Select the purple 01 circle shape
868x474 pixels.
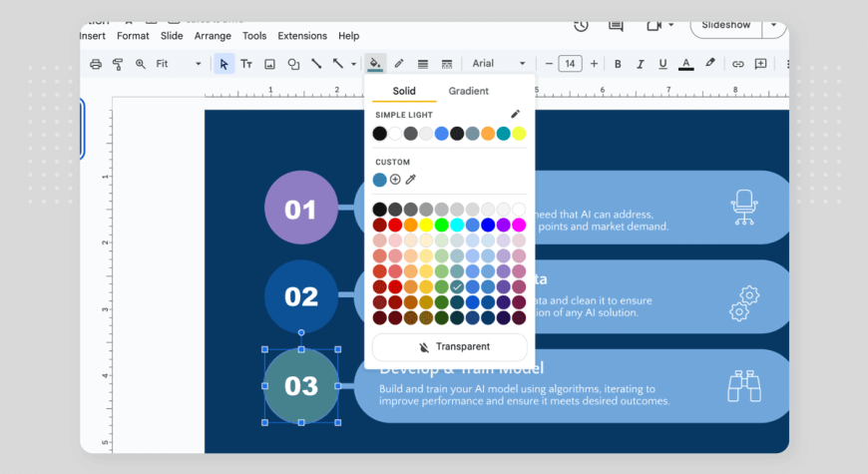[301, 208]
